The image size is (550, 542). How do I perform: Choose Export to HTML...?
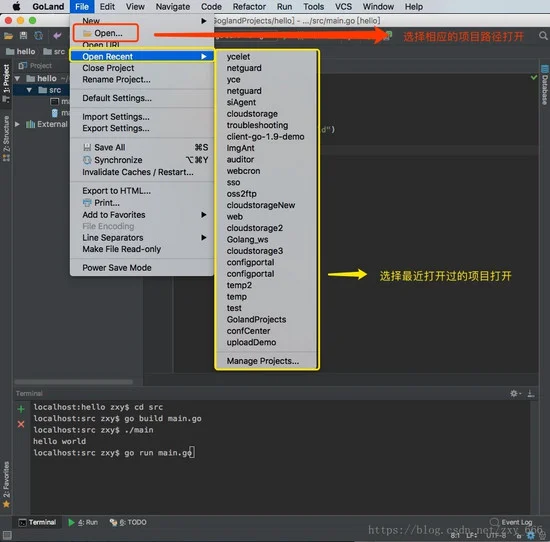[142, 191]
